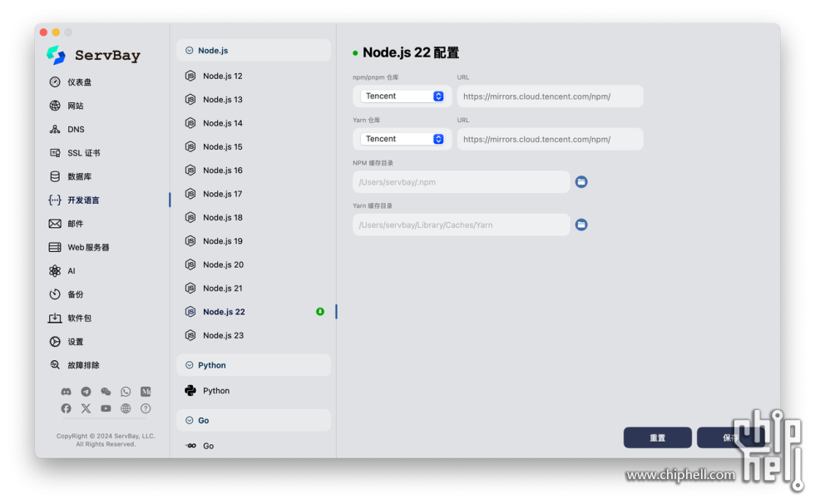
Task: Collapse the Node.js section header
Action: click(254, 51)
